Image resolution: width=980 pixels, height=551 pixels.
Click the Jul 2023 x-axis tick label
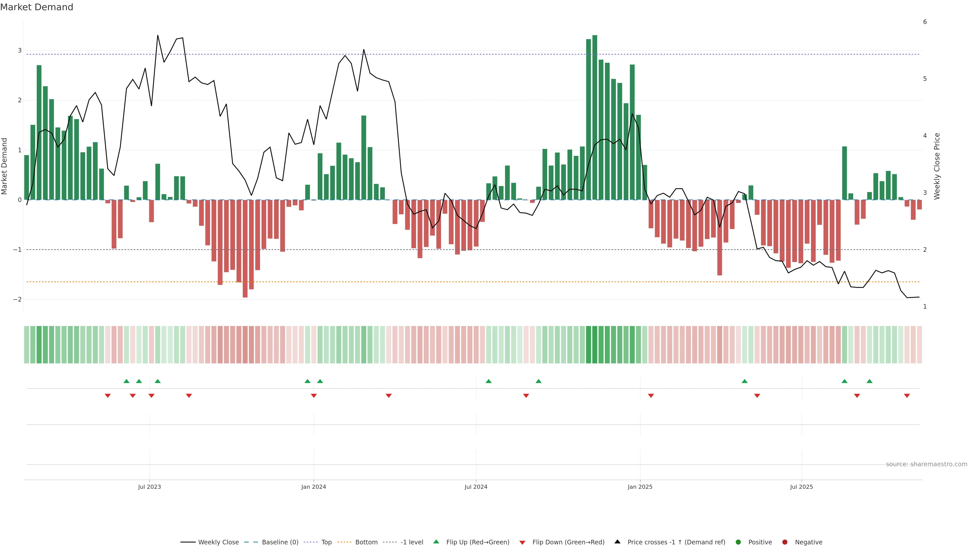click(x=150, y=487)
